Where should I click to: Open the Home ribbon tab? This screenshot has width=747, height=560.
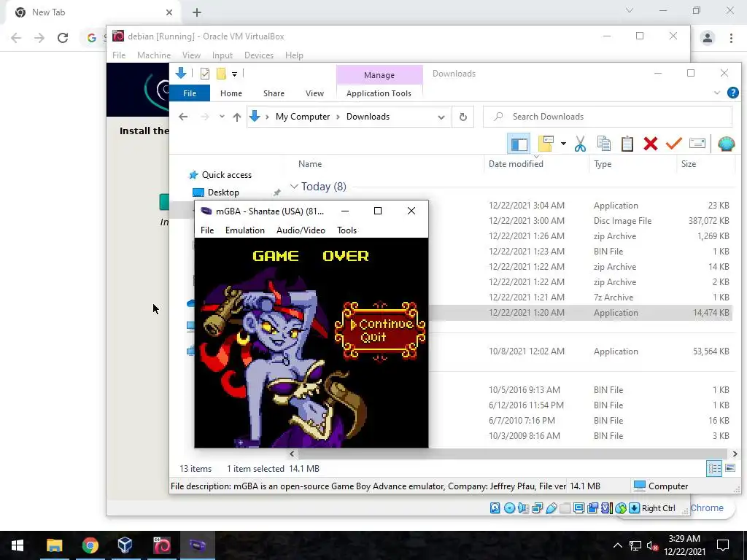coord(231,93)
